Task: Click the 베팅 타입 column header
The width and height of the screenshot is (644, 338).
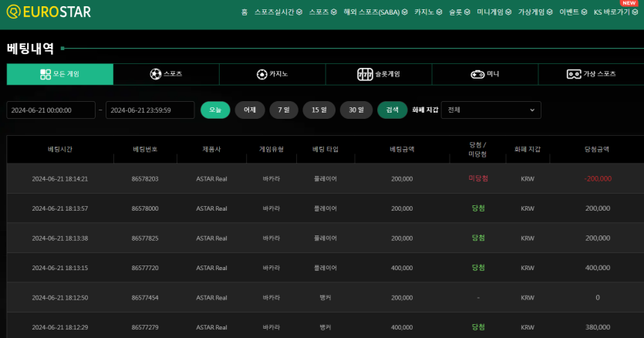Action: pos(325,149)
